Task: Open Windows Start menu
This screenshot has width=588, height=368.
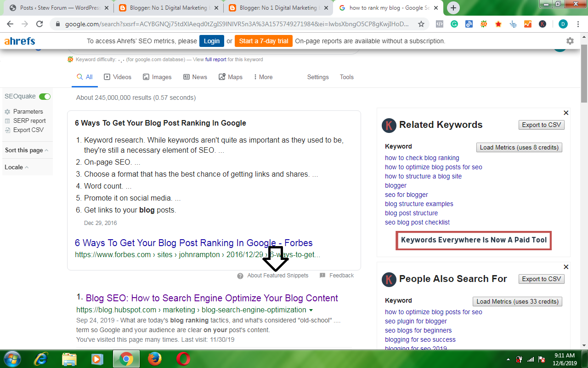Action: 12,358
